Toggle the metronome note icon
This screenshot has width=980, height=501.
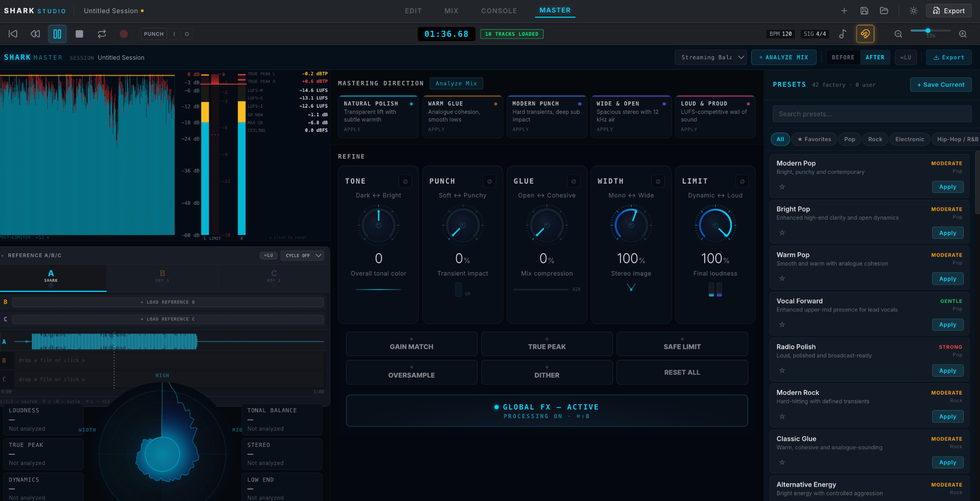point(843,34)
